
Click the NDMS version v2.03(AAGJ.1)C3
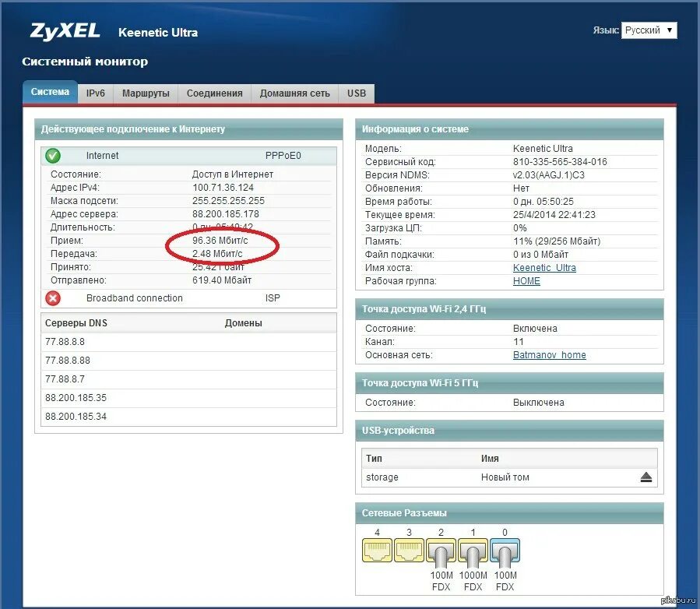tap(549, 175)
